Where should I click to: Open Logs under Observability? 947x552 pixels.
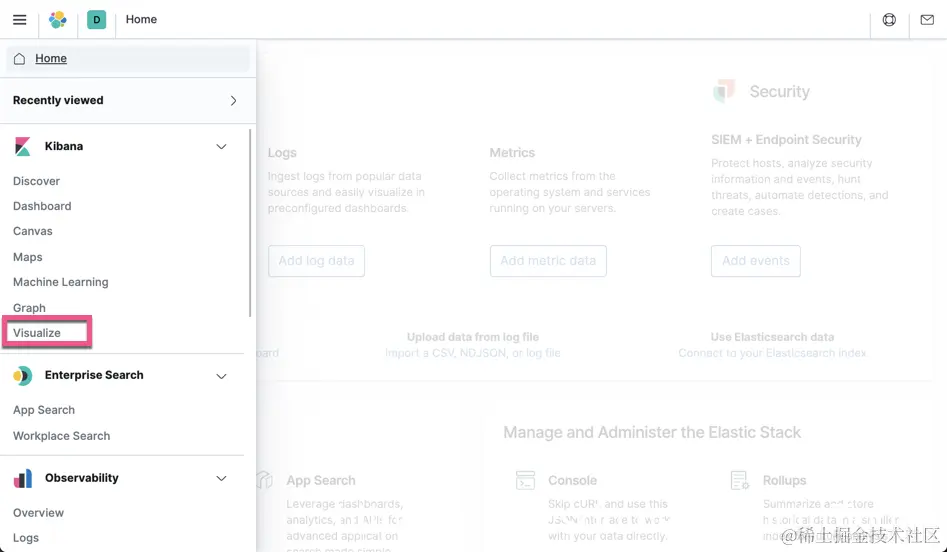26,538
